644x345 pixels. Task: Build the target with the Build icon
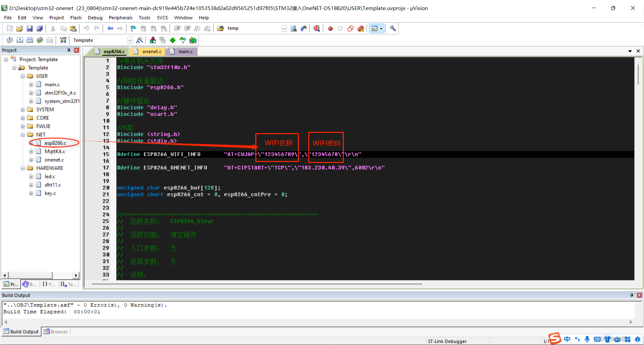click(20, 40)
